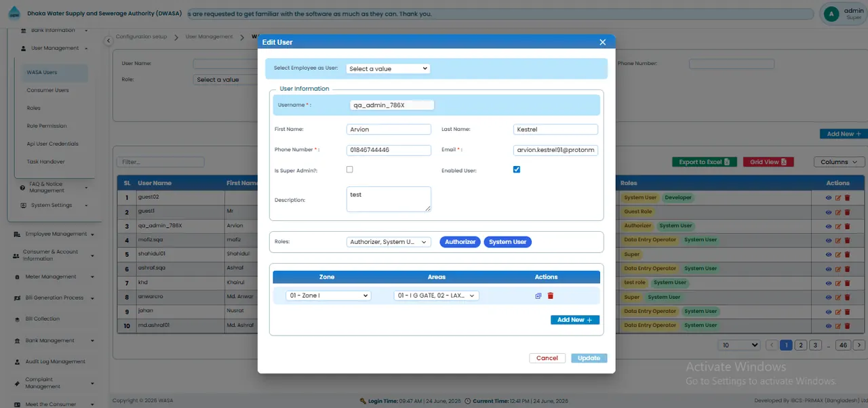This screenshot has height=408, width=868.
Task: Click the admin avatar circle labeled A
Action: click(x=831, y=14)
